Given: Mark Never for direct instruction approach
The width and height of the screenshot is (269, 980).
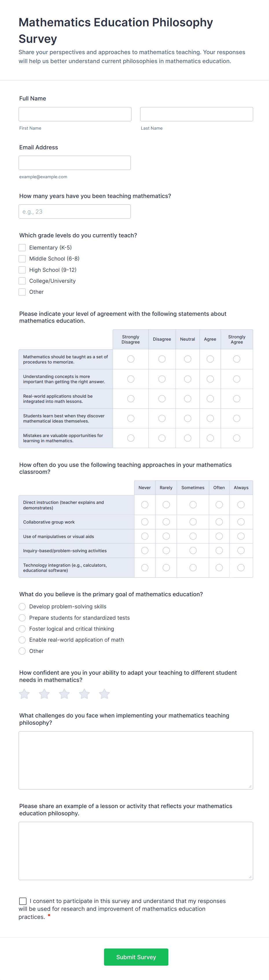Looking at the screenshot, I should click(x=144, y=504).
